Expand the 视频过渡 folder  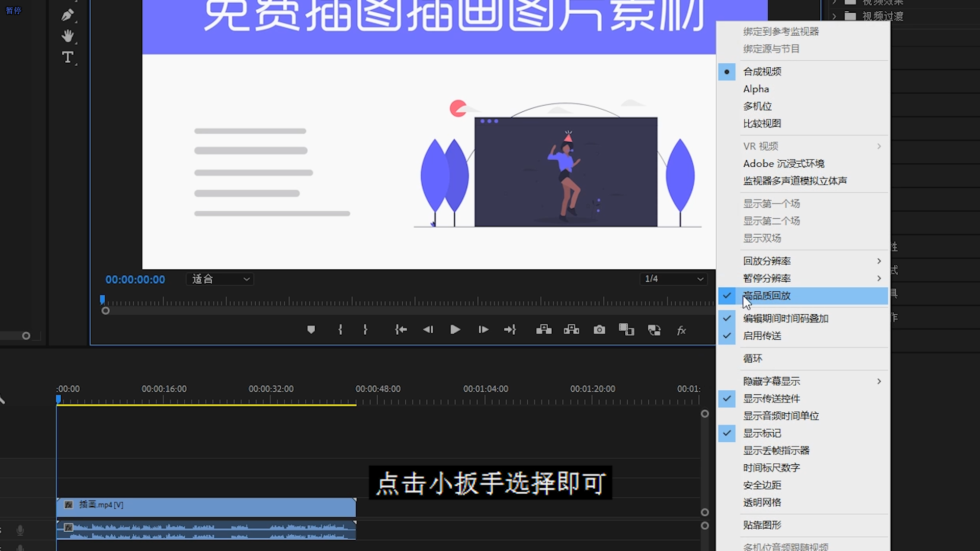click(834, 16)
